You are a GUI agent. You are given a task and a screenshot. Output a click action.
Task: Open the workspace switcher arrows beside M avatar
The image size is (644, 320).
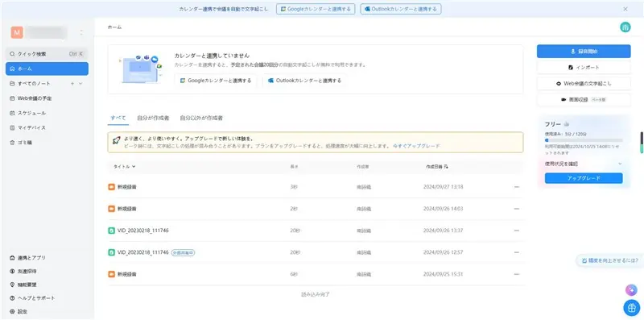click(x=81, y=32)
